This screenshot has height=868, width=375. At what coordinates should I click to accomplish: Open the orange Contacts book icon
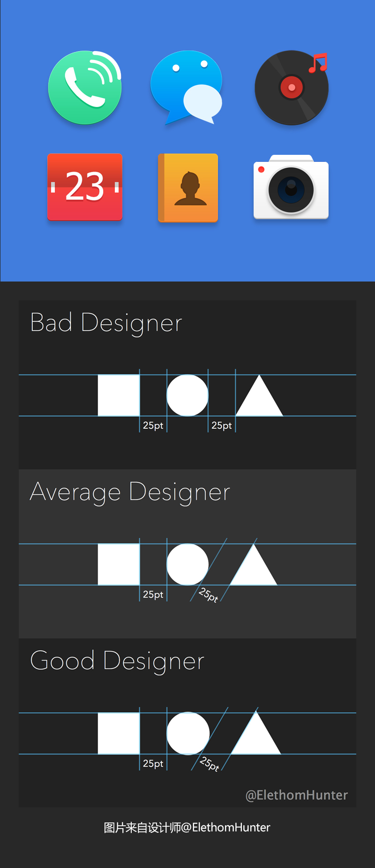click(188, 188)
